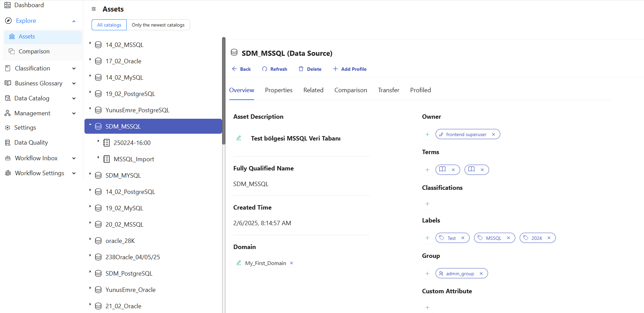
Task: Switch to Only the newest catalogs
Action: pos(158,25)
